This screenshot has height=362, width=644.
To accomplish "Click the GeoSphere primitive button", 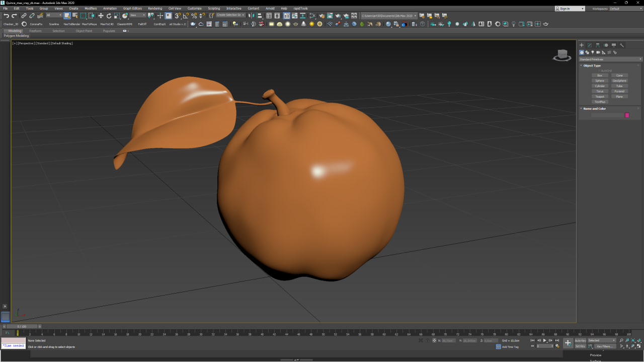I will pyautogui.click(x=619, y=81).
